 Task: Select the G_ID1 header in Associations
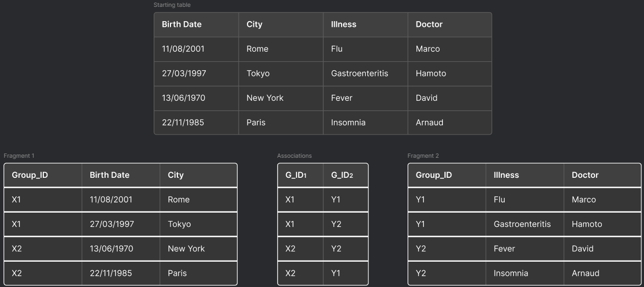click(296, 175)
